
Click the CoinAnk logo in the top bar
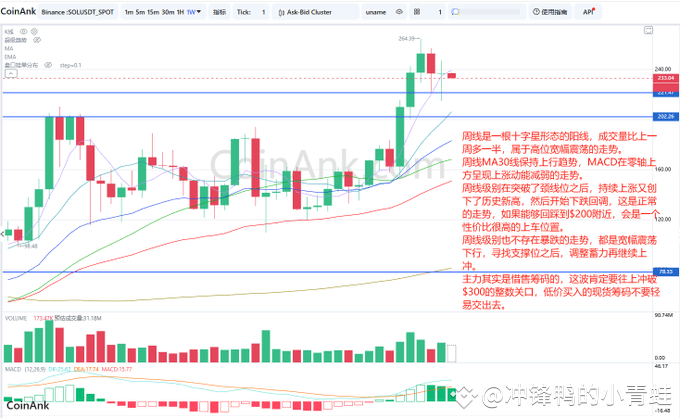(18, 11)
